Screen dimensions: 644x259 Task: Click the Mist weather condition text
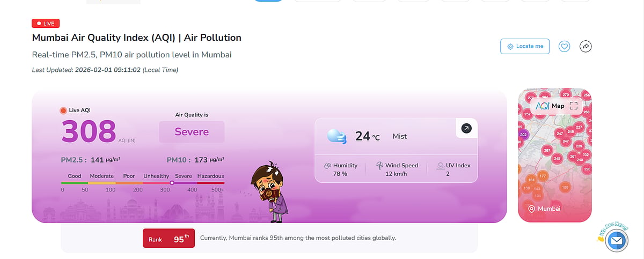pos(400,136)
